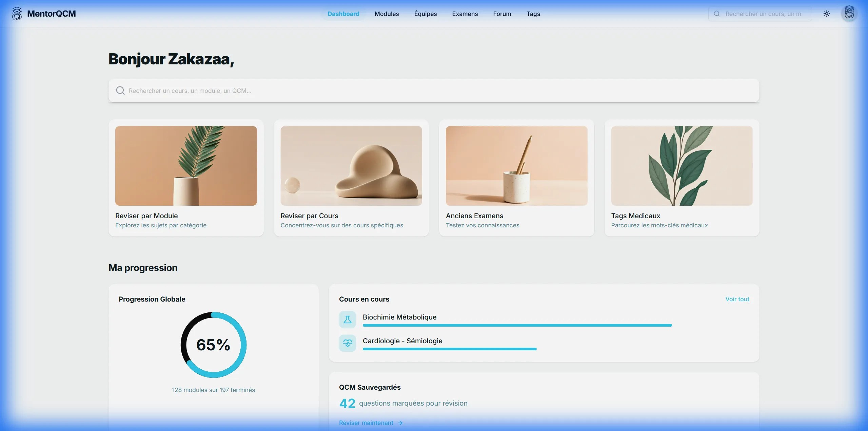868x431 pixels.
Task: Click the Biochimie Métabolique flask icon
Action: pyautogui.click(x=348, y=320)
